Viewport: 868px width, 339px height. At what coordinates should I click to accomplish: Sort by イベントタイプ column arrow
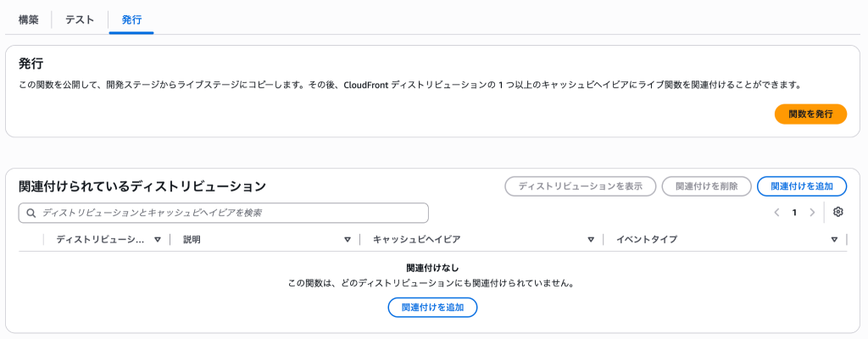834,240
